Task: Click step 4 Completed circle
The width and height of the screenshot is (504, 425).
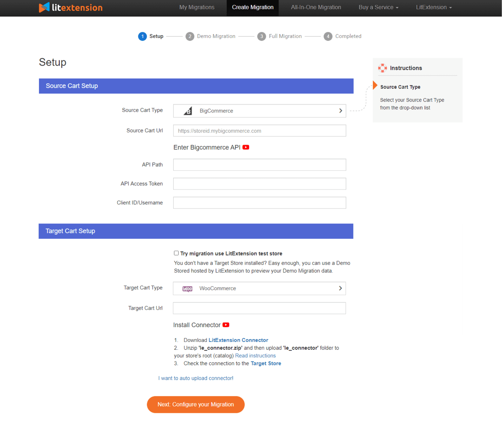Action: click(x=328, y=37)
